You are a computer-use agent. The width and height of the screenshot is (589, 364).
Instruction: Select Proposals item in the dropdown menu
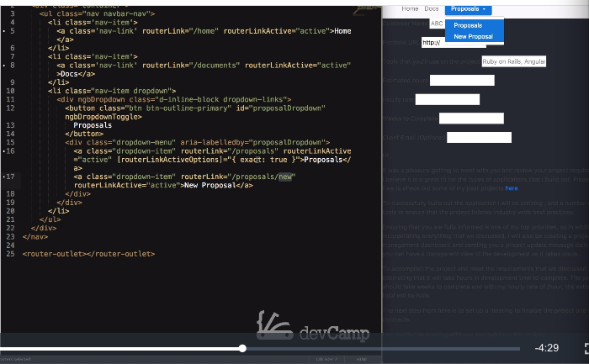point(468,25)
